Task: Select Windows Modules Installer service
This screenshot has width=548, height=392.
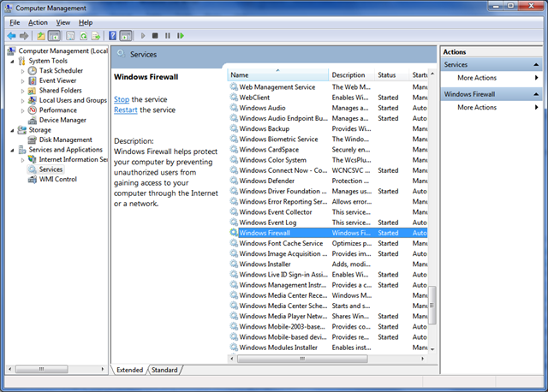Action: coord(328,347)
